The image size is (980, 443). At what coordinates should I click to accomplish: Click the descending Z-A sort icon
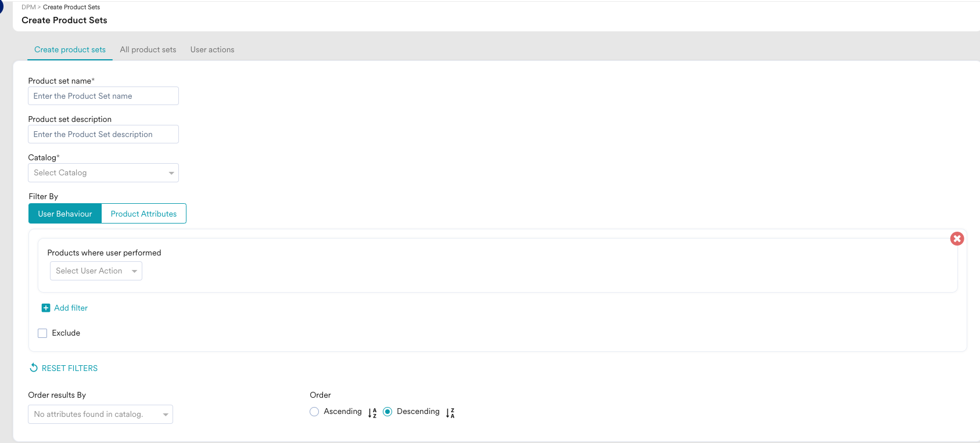[x=450, y=413]
